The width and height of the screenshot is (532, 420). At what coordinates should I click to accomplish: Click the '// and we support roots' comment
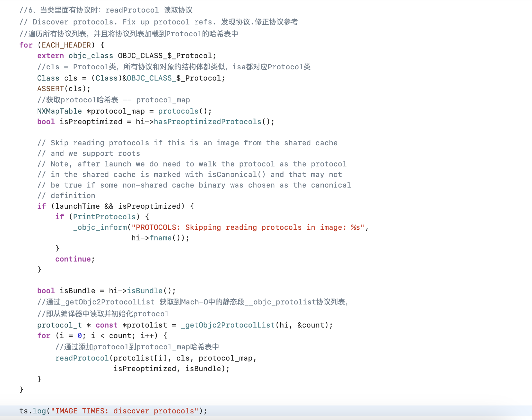point(88,153)
